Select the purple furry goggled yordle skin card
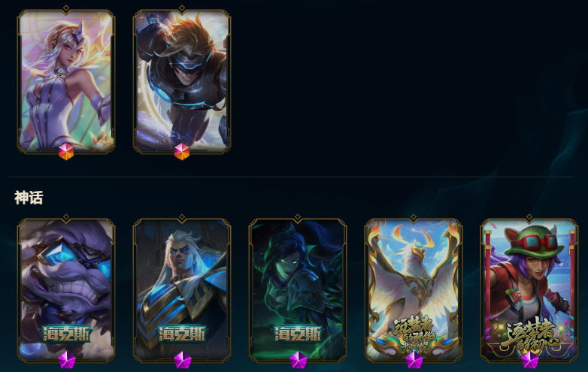This screenshot has height=372, width=588. coord(66,291)
